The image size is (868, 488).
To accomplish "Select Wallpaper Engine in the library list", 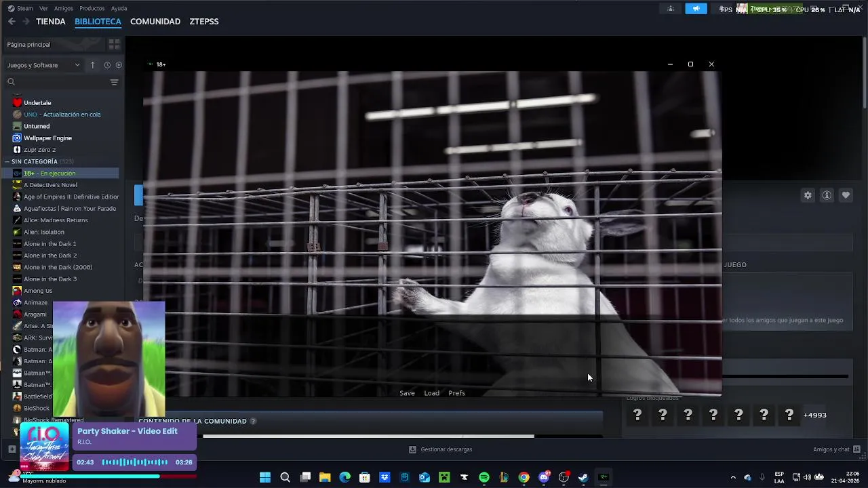I will coord(47,138).
